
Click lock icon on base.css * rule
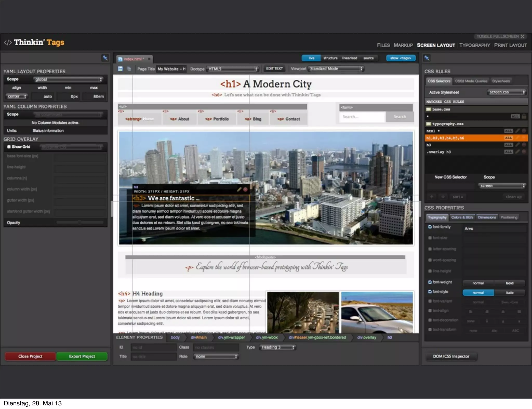click(x=524, y=116)
